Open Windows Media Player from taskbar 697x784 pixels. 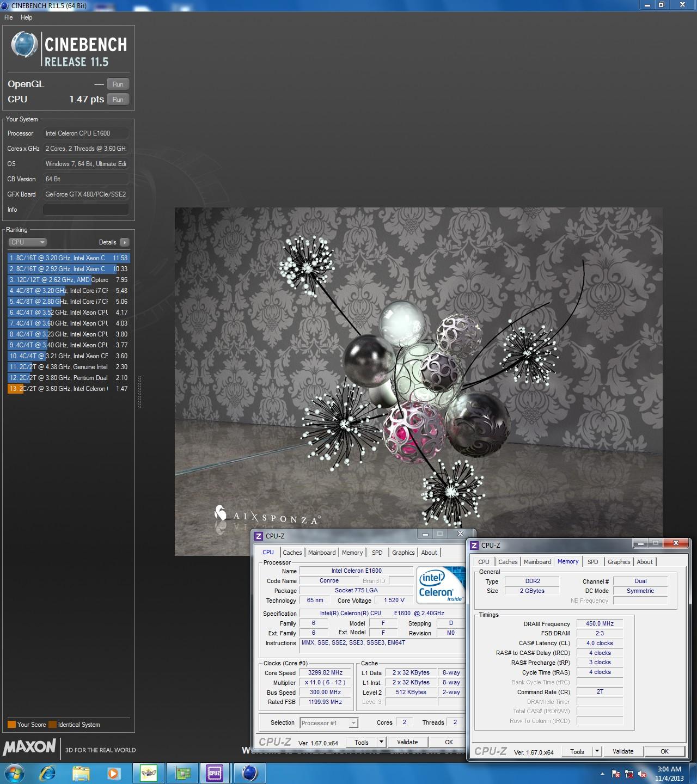(x=114, y=773)
